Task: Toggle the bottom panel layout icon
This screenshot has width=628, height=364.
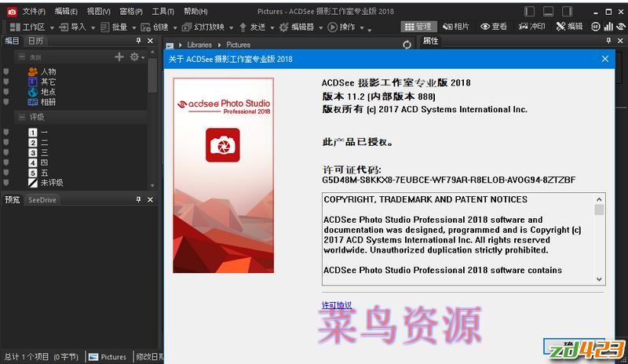Action: click(x=548, y=12)
